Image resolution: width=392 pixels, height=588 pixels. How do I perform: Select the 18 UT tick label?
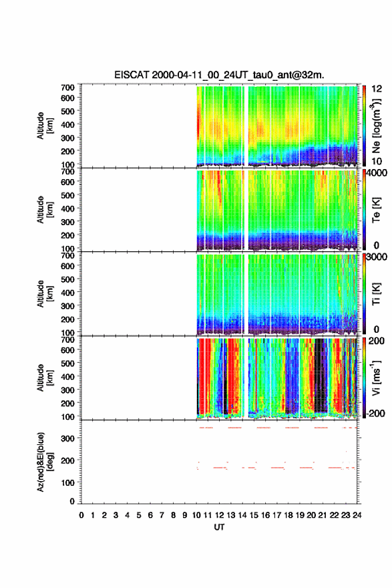tap(288, 515)
